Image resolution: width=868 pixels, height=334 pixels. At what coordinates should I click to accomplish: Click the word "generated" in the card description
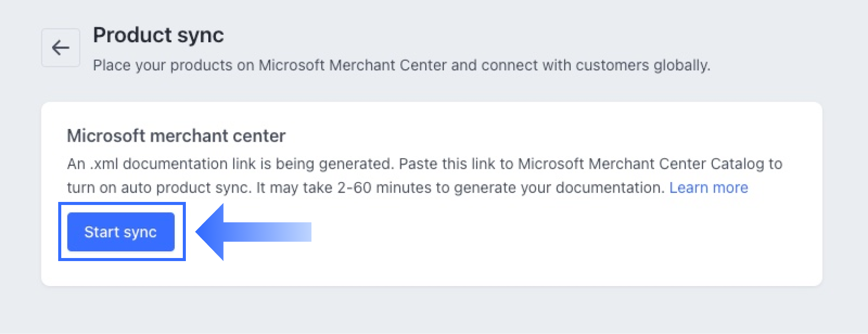(355, 164)
